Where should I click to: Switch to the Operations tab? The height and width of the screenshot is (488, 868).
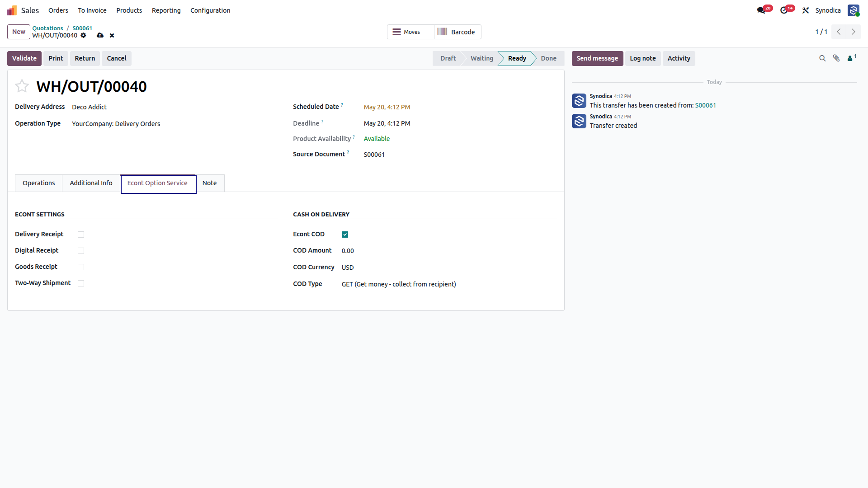coord(39,183)
